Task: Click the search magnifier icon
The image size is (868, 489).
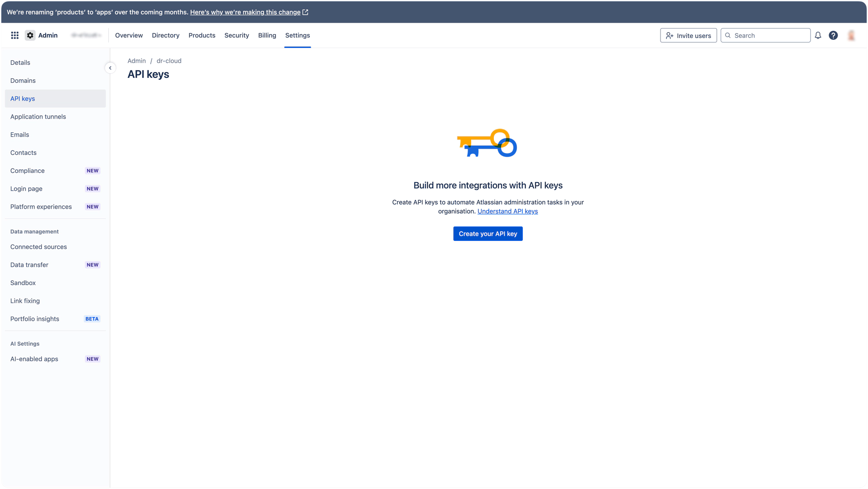Action: tap(728, 35)
